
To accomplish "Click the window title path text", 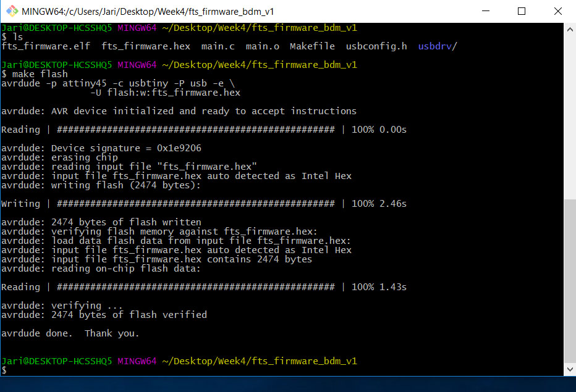I will pos(148,11).
